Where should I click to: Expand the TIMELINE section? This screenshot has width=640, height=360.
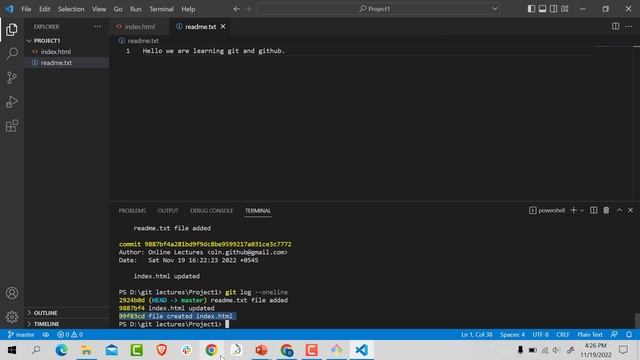coord(46,324)
